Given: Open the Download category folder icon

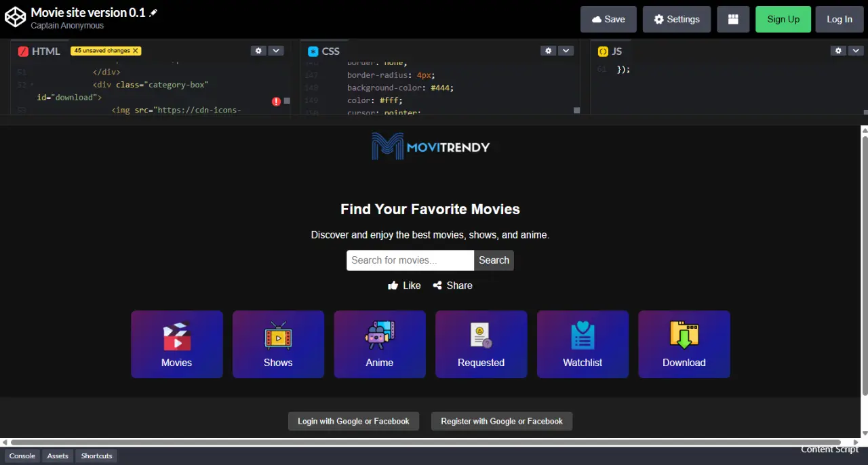Looking at the screenshot, I should [x=684, y=336].
